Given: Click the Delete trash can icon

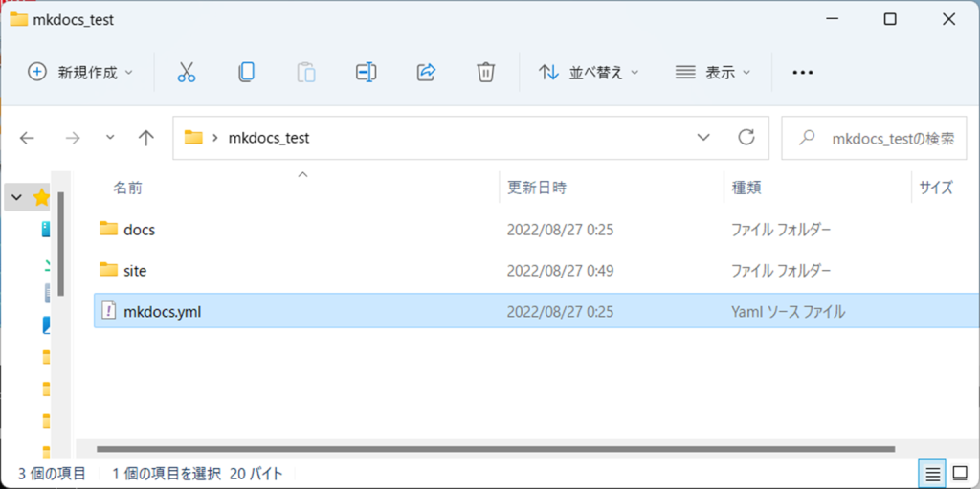Looking at the screenshot, I should point(486,72).
